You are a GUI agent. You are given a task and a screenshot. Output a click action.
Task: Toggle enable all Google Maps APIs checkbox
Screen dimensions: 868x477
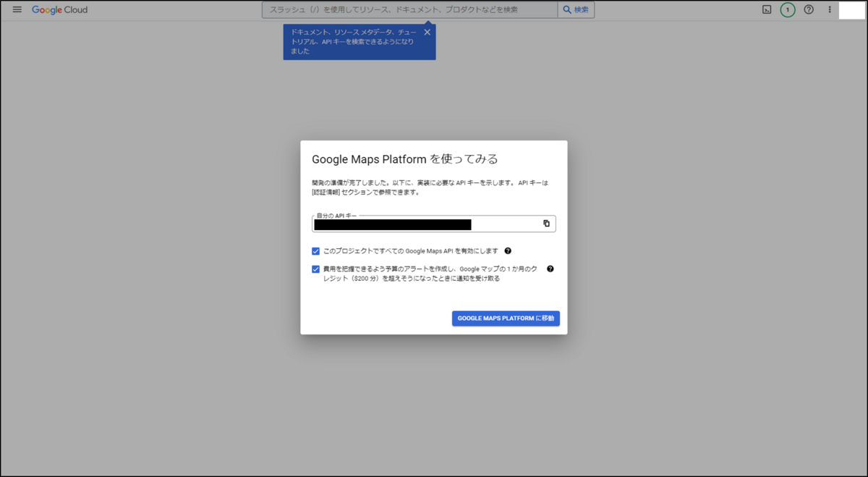pos(315,251)
